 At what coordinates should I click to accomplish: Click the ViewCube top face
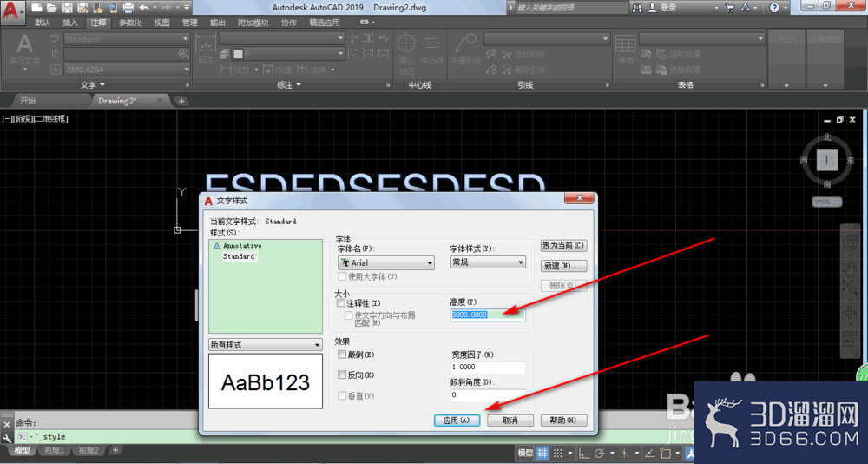pyautogui.click(x=827, y=160)
